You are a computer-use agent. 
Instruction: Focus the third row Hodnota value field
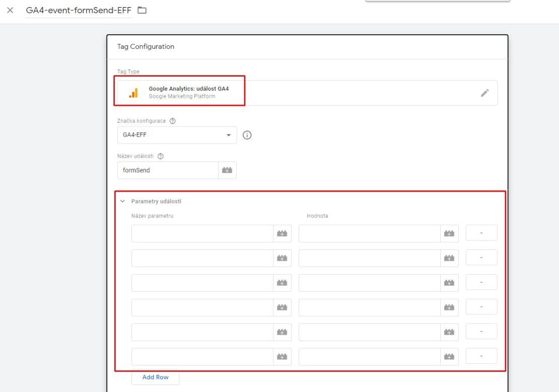[369, 283]
